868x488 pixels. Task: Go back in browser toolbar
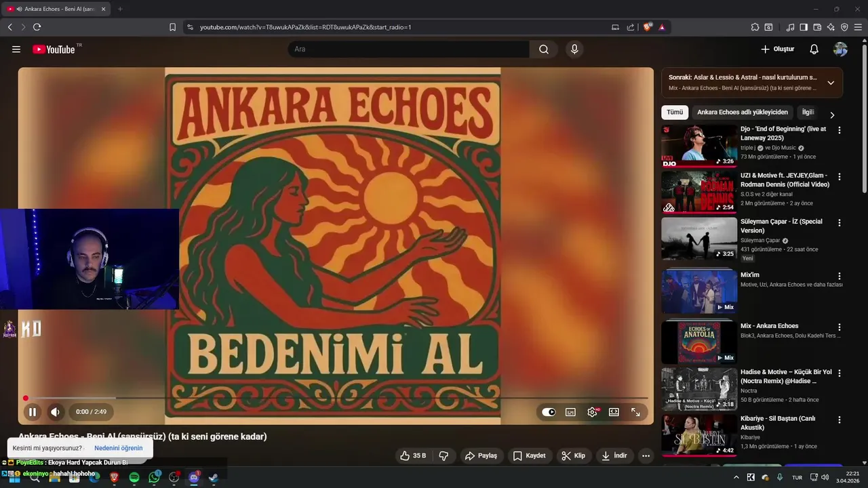pyautogui.click(x=9, y=27)
